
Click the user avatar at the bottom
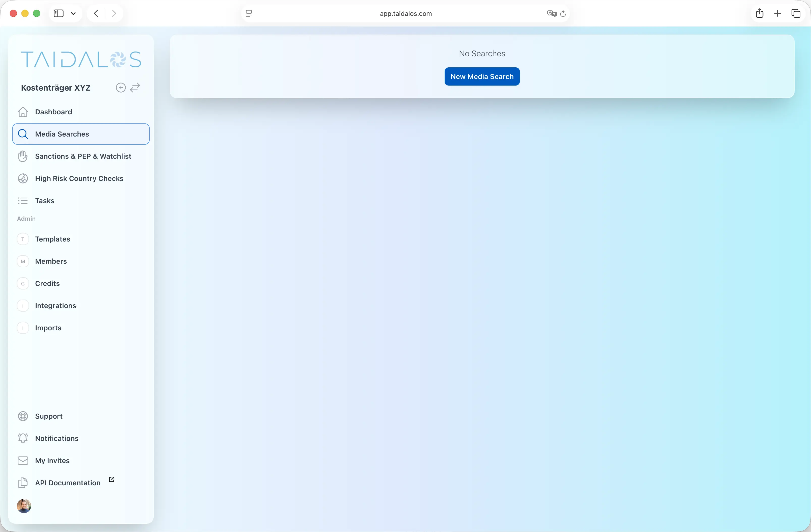coord(23,506)
